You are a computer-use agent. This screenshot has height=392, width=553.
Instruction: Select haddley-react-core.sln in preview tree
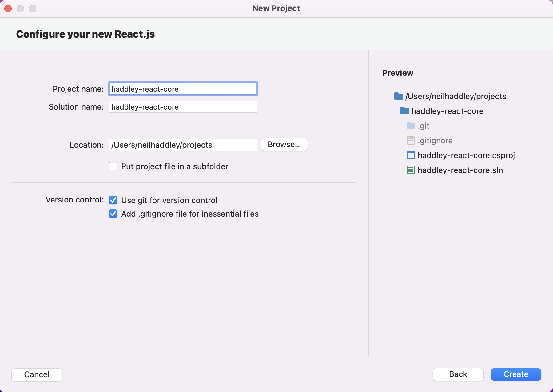460,170
